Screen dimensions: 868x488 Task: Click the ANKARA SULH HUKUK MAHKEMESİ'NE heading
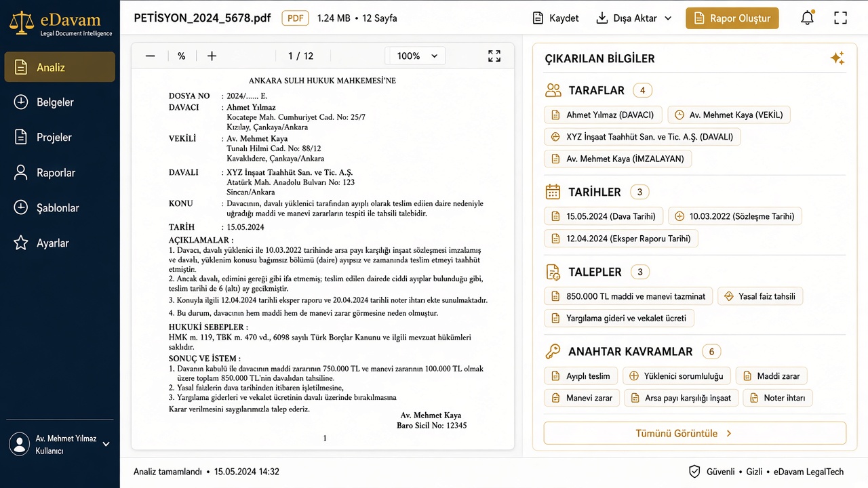(322, 81)
